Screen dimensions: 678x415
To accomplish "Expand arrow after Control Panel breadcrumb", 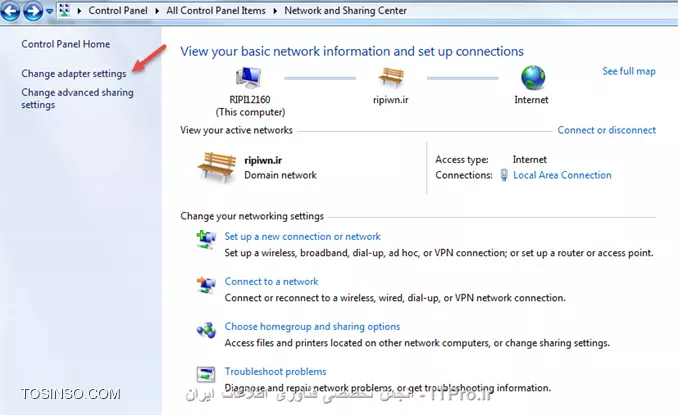I will [157, 11].
